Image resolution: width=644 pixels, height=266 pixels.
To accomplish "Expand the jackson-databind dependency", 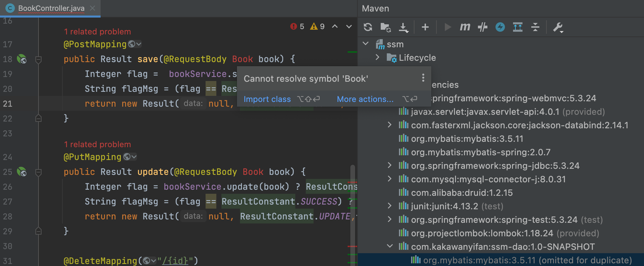I will (x=390, y=125).
